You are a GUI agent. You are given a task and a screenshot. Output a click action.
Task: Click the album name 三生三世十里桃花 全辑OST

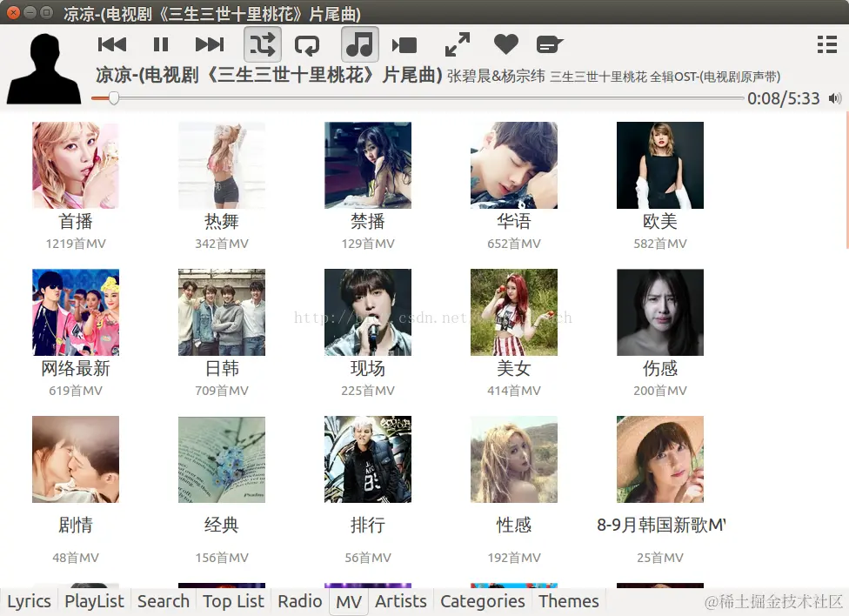(665, 77)
